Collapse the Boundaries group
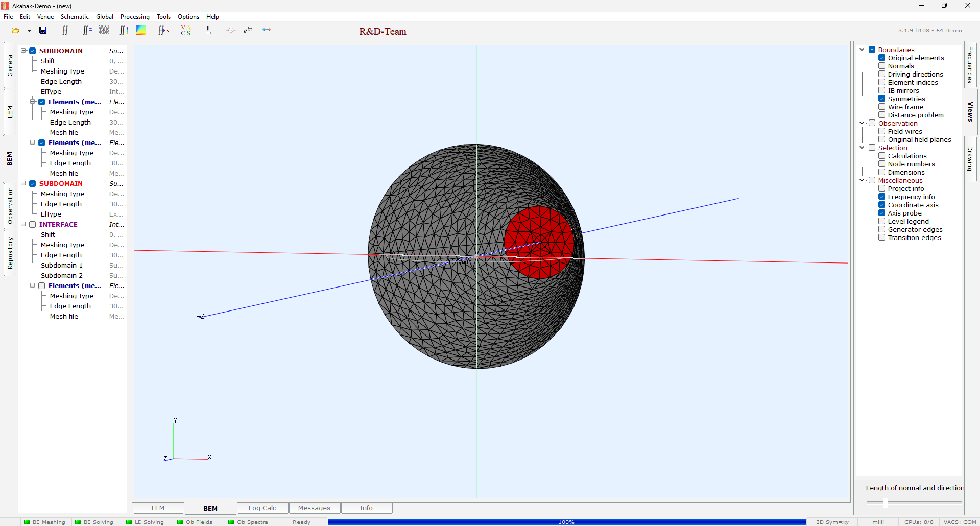 862,50
